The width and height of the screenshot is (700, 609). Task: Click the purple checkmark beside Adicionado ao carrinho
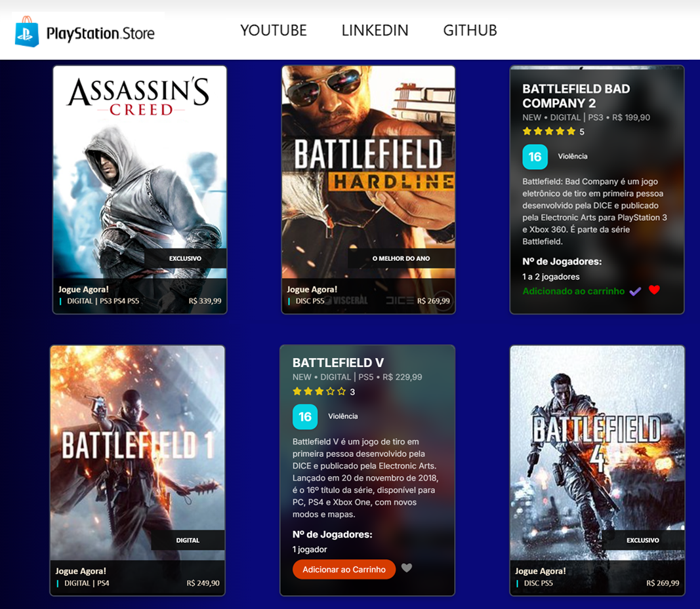point(635,291)
